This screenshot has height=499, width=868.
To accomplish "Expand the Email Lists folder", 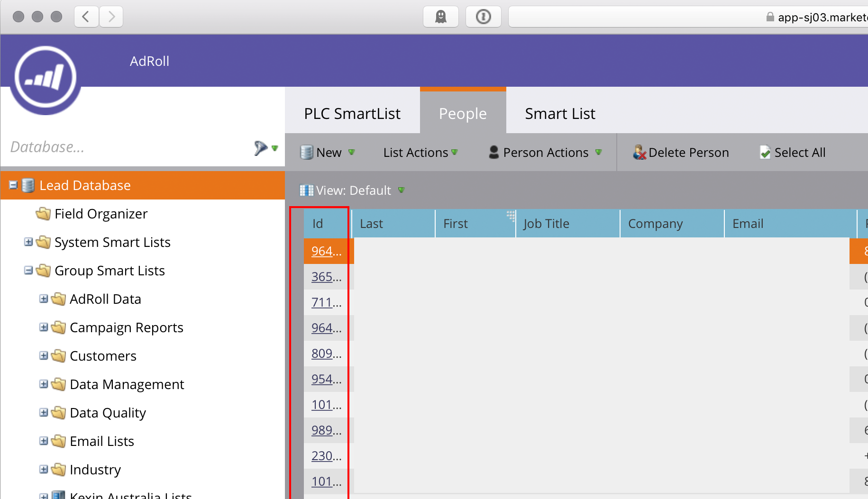I will (44, 441).
